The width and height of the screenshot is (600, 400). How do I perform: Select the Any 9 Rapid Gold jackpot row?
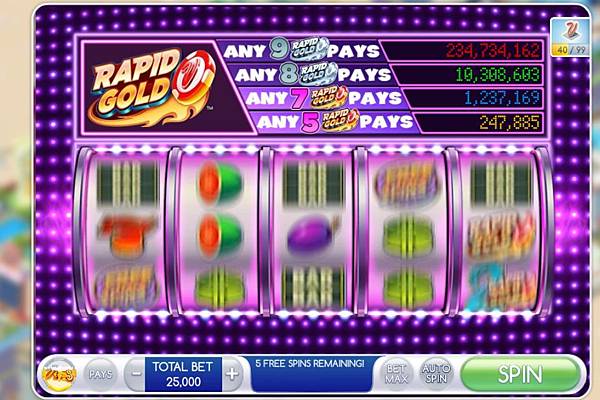coord(382,50)
